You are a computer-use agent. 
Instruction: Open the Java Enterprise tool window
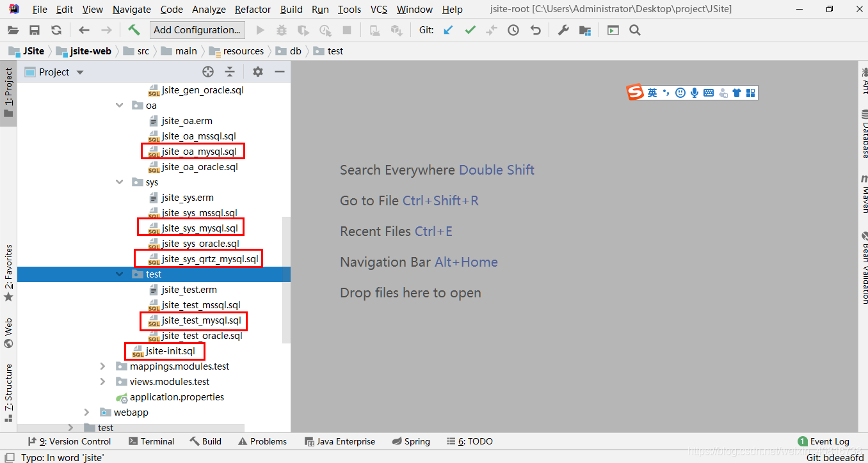[x=341, y=441]
